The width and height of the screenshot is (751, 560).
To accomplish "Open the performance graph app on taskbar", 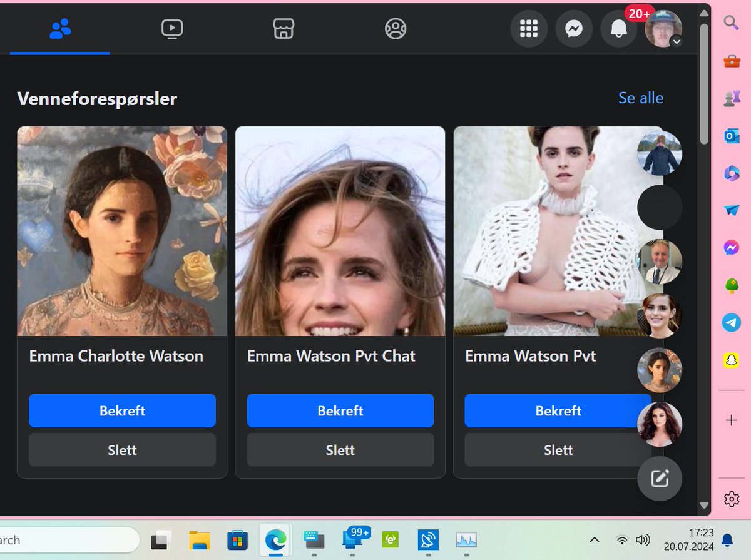I will coord(466,539).
